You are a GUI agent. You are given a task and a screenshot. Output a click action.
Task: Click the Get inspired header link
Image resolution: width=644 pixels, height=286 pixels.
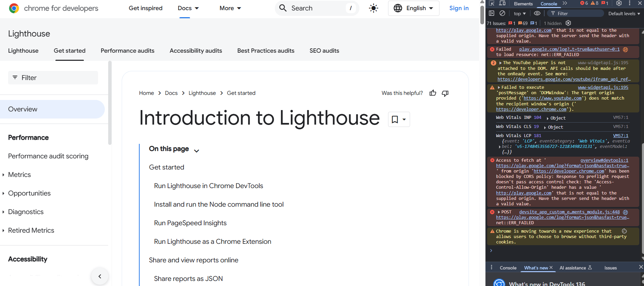click(x=145, y=8)
